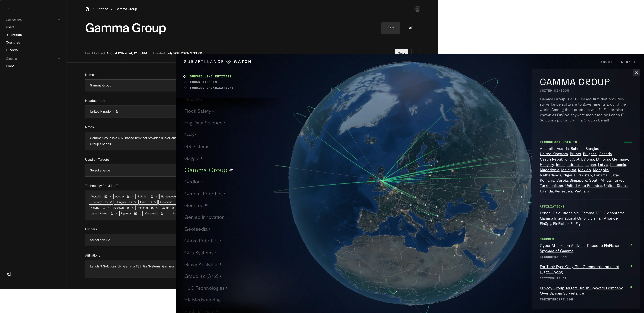Screen dimensions: 644x313
Task: Click the green Technology Used In indicator bar
Action: [x=628, y=142]
